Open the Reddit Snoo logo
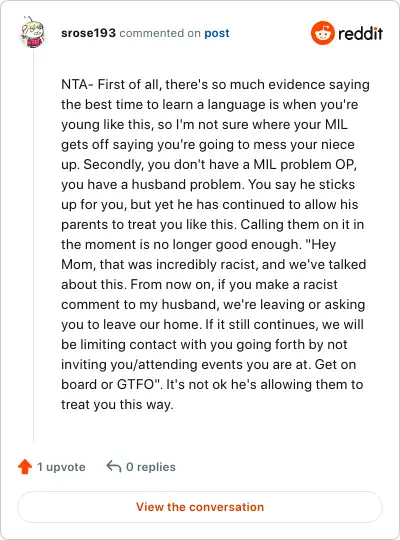This screenshot has height=540, width=400. tap(322, 33)
